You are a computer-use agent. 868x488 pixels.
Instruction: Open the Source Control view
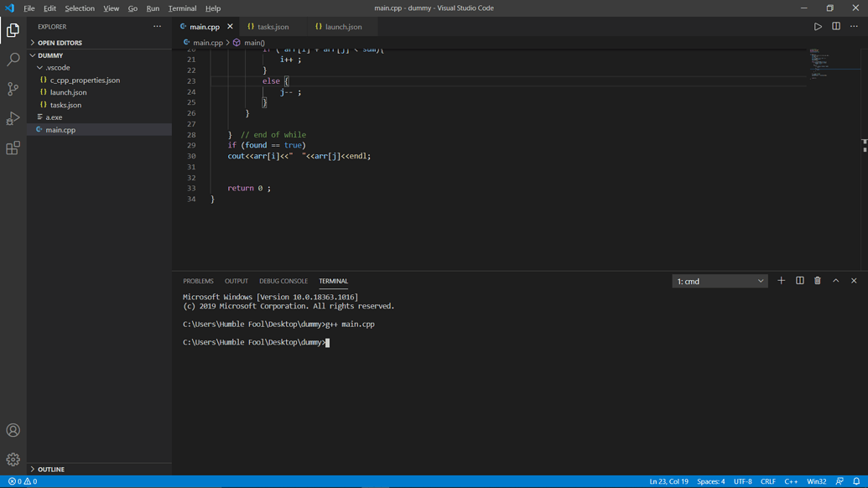coord(13,88)
